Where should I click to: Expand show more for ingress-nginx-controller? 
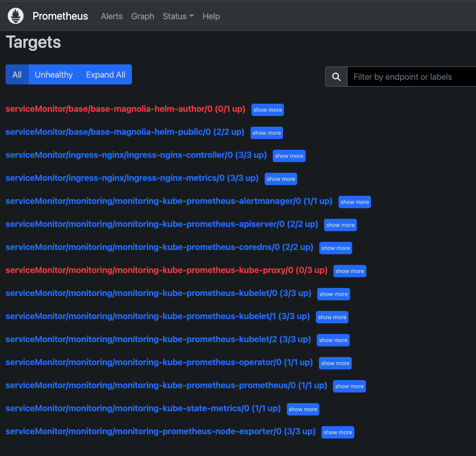(x=289, y=156)
